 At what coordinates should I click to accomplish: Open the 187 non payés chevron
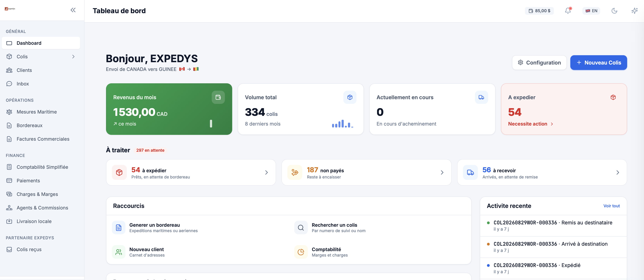point(442,173)
